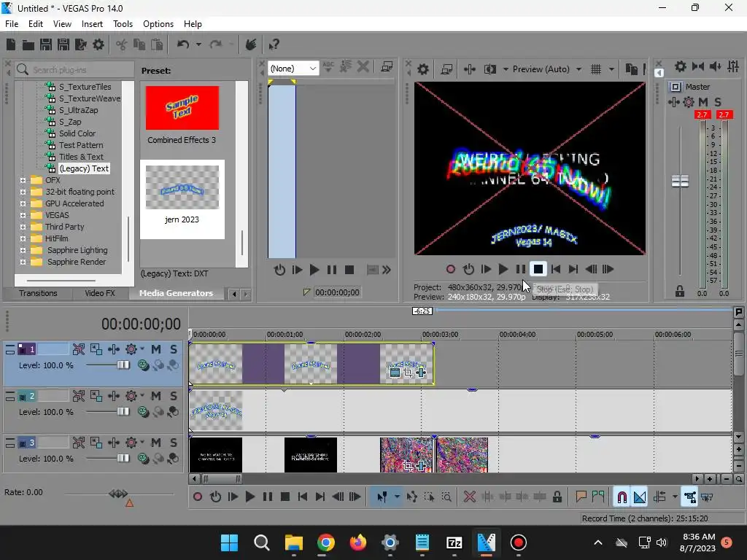747x560 pixels.
Task: Click Lock event padlock in timeline toolbar
Action: pos(557,497)
